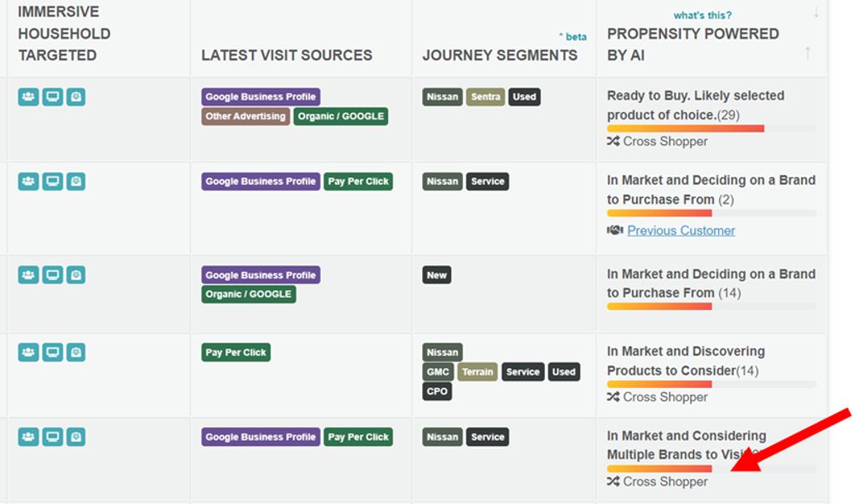The height and width of the screenshot is (504, 855).
Task: Click the beta label above Journey Segments
Action: pos(573,36)
